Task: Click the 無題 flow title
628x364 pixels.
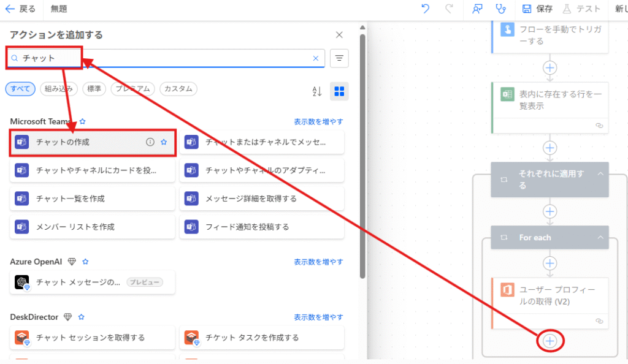Action: tap(59, 9)
